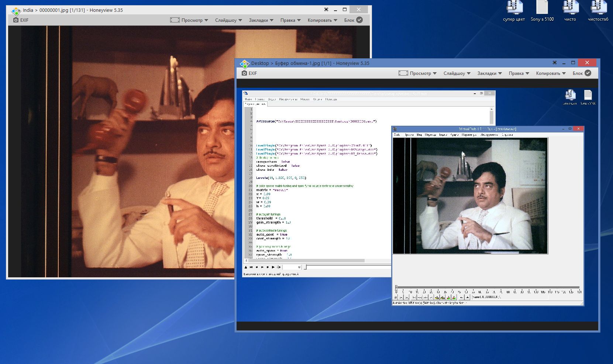
Task: Close the India 00000001.jpg window
Action: click(359, 9)
